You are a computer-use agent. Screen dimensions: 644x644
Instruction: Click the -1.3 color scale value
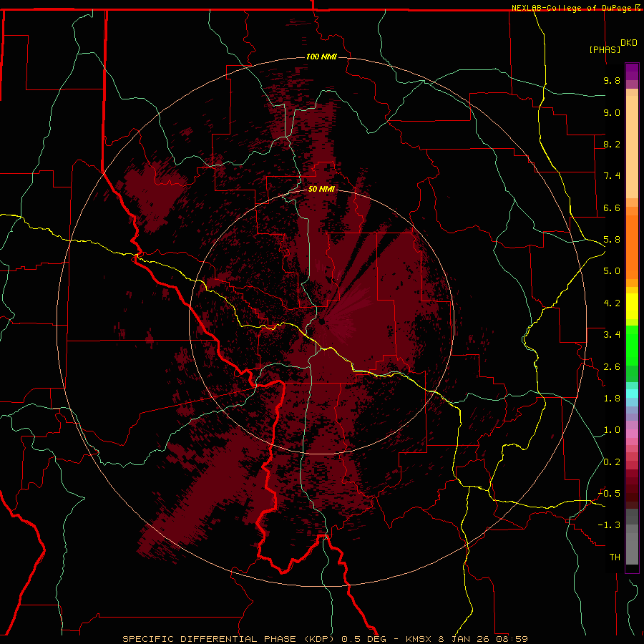609,525
